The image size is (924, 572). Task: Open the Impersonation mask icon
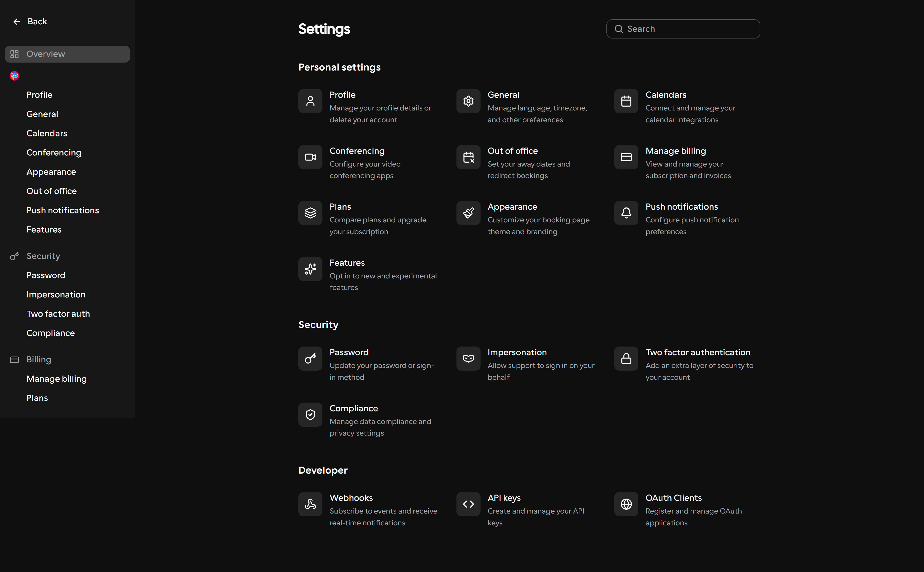[468, 358]
